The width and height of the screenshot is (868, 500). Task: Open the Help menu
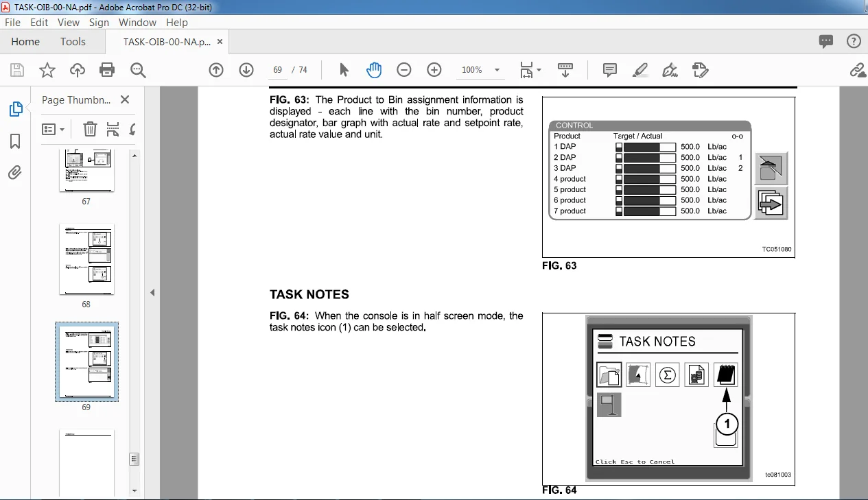177,22
